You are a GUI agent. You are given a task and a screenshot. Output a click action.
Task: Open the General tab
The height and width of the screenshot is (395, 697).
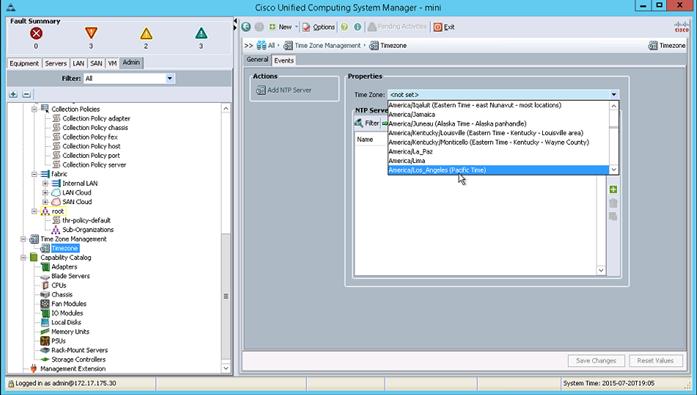(257, 60)
